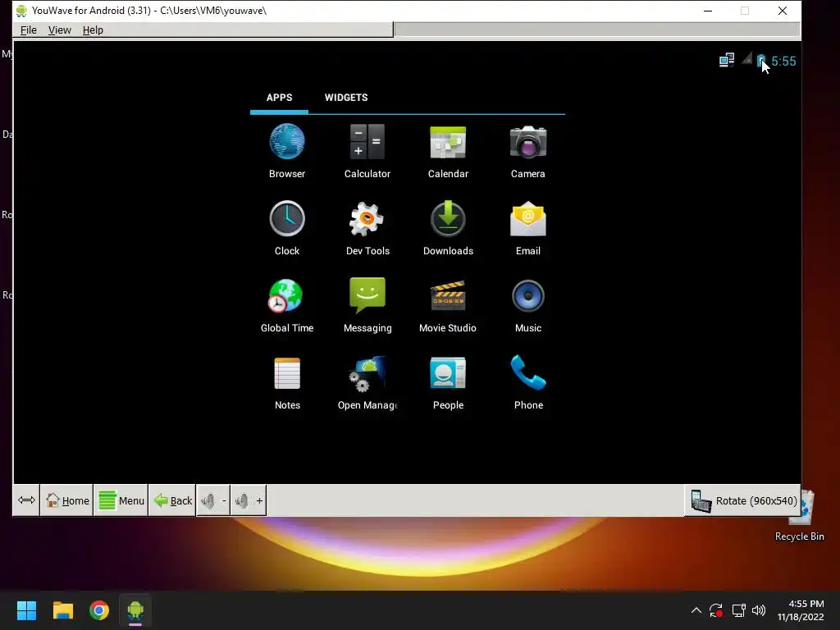This screenshot has width=840, height=630.
Task: Open the Messaging app
Action: tap(367, 305)
